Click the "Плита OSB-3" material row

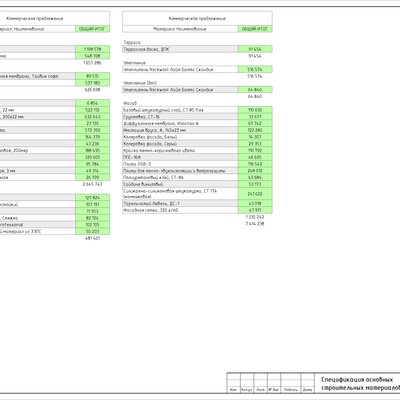click(197, 164)
